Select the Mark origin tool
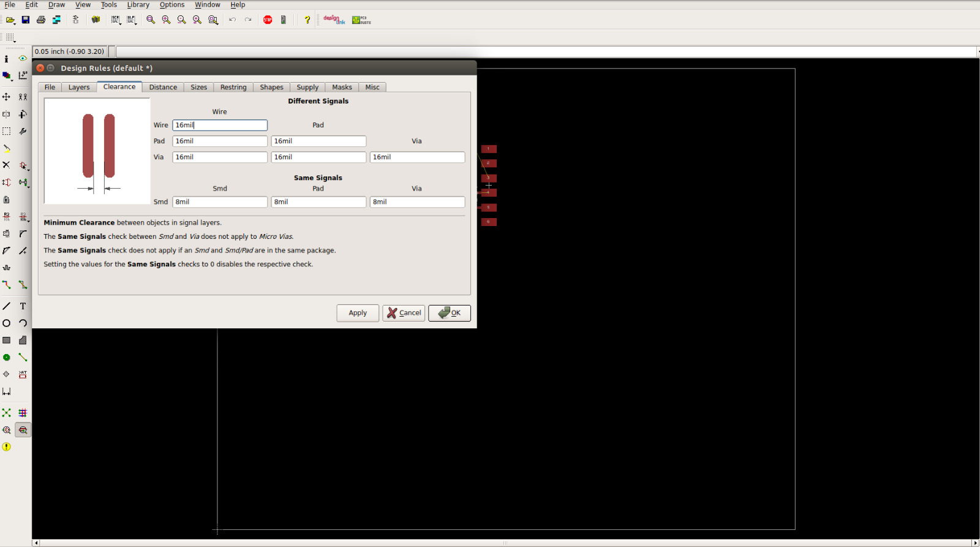 point(23,75)
